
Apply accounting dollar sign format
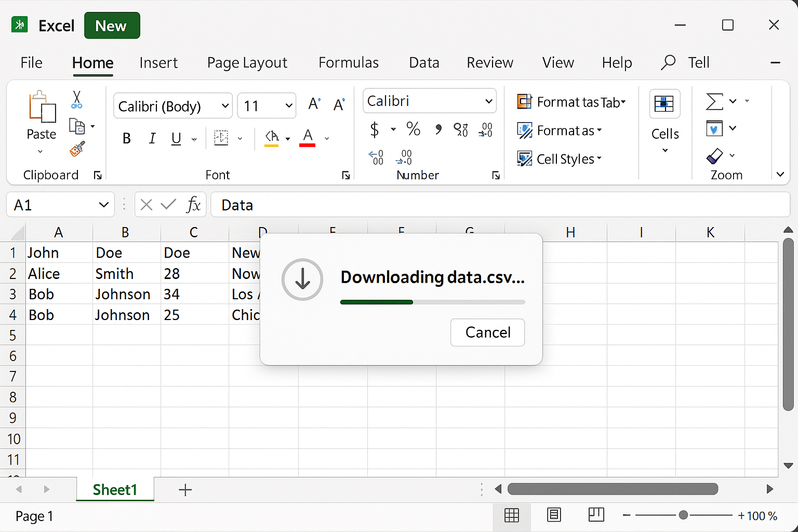[x=375, y=129]
